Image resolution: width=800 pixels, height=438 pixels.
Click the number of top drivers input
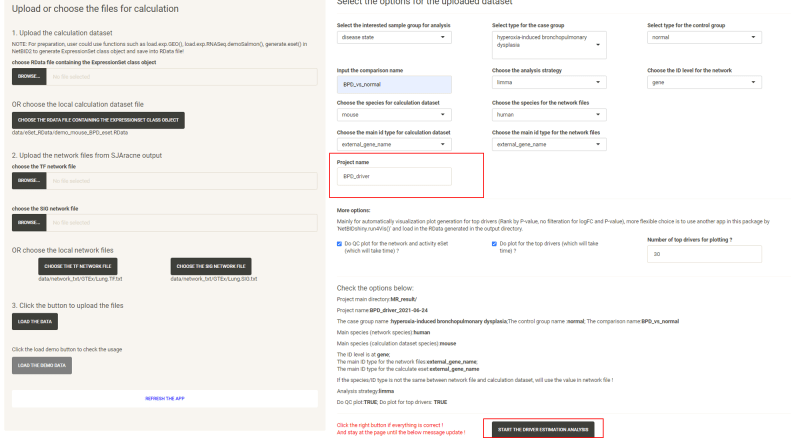(704, 254)
